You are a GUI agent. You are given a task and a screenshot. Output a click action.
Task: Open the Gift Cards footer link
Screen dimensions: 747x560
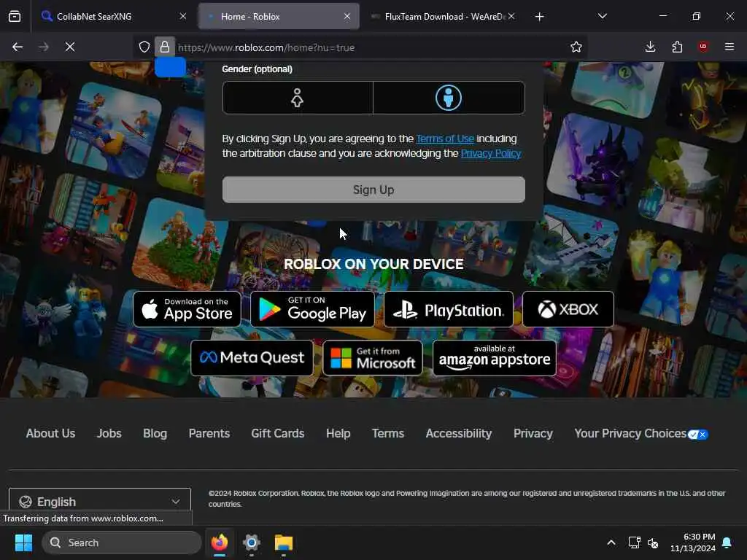pos(278,433)
